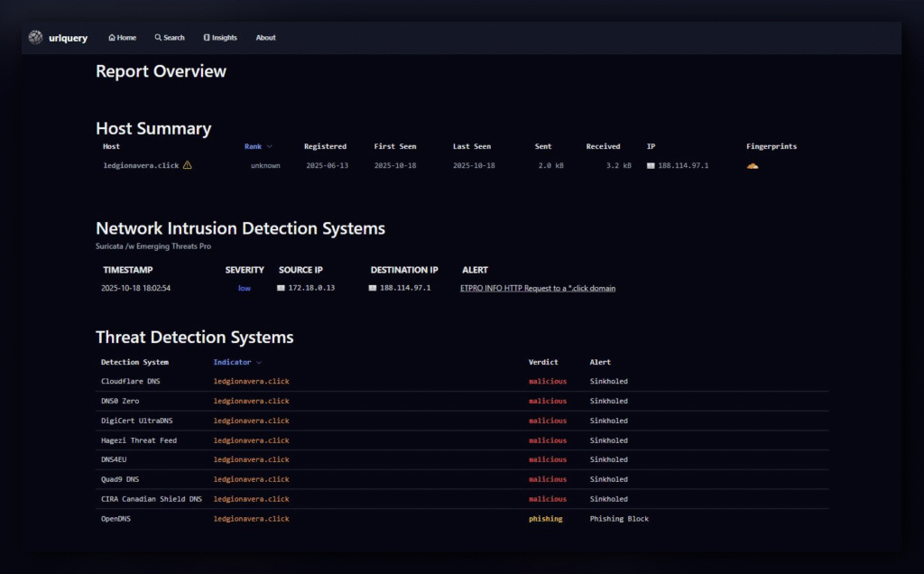The width and height of the screenshot is (924, 574).
Task: Sort hosts by the Rank column header
Action: 253,147
